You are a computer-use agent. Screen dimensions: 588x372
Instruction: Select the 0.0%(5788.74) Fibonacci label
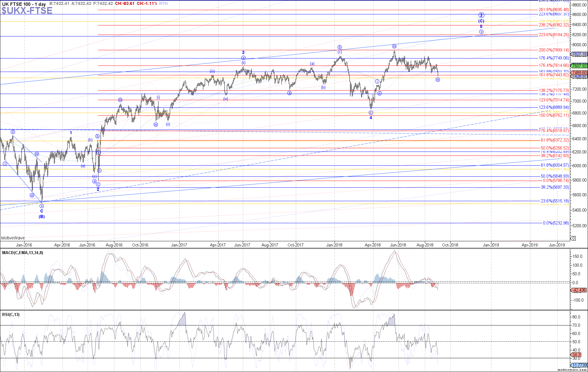pos(556,180)
